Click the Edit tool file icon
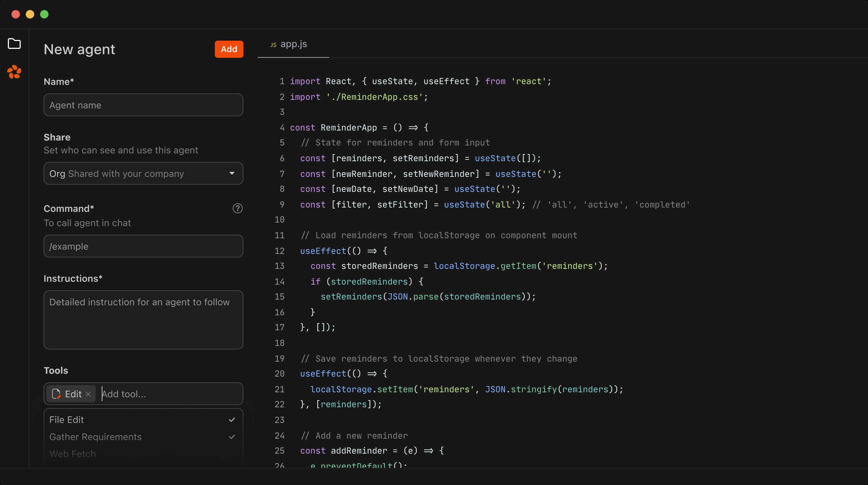Image resolution: width=868 pixels, height=485 pixels. point(56,394)
